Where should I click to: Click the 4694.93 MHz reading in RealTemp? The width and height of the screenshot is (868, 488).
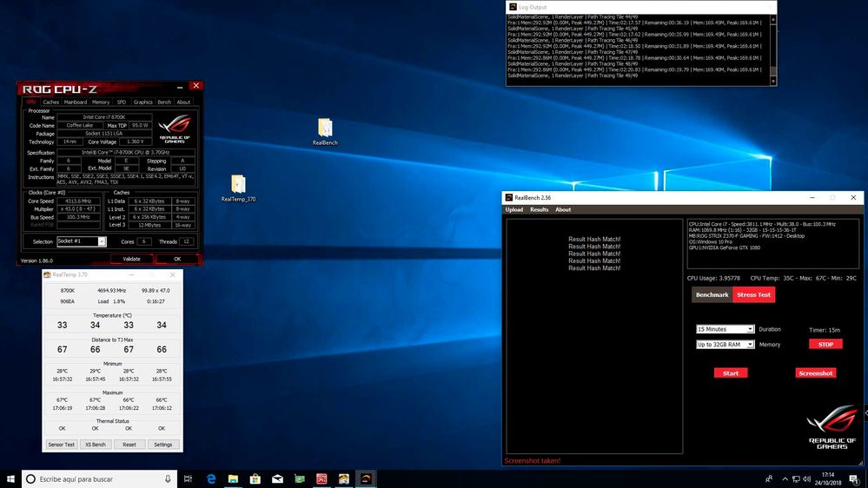112,290
